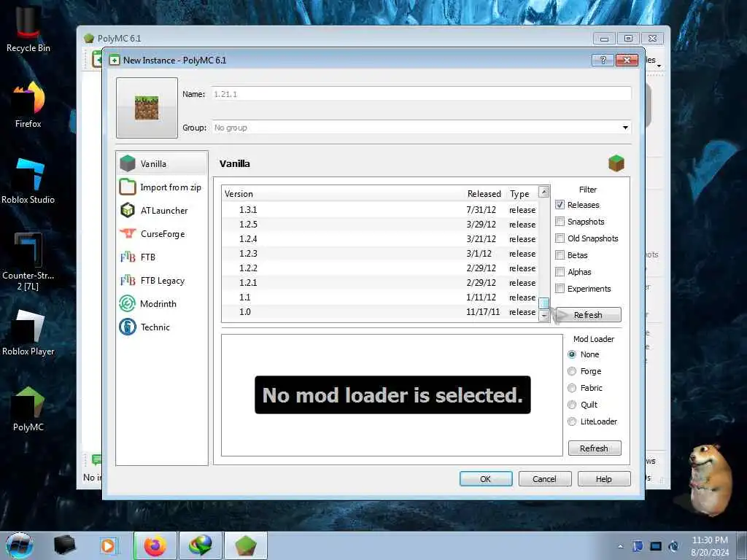Open the ATLauncher source icon

pos(128,210)
